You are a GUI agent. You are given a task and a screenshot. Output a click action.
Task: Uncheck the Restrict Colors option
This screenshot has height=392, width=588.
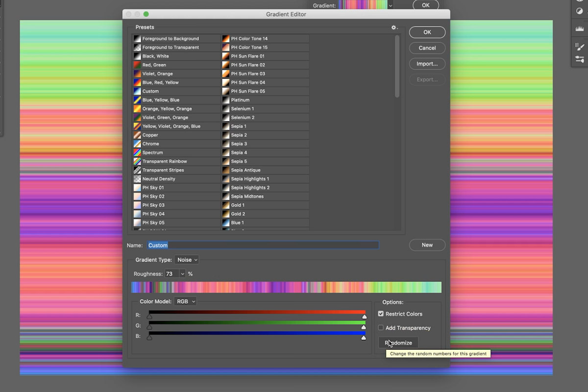pos(381,314)
